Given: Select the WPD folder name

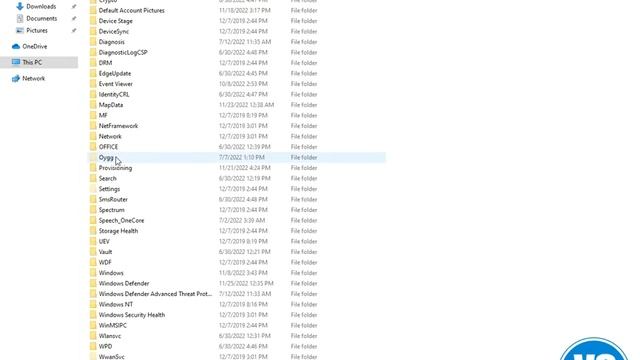Looking at the screenshot, I should pos(105,347).
